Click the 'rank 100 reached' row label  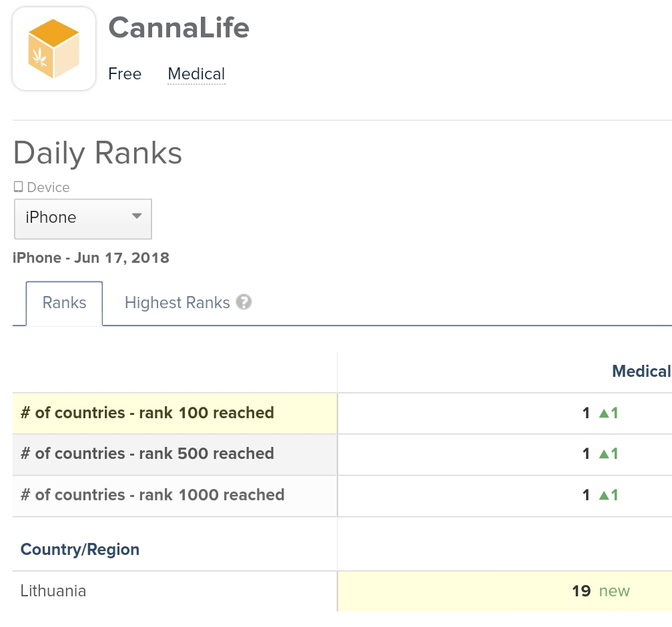click(147, 412)
